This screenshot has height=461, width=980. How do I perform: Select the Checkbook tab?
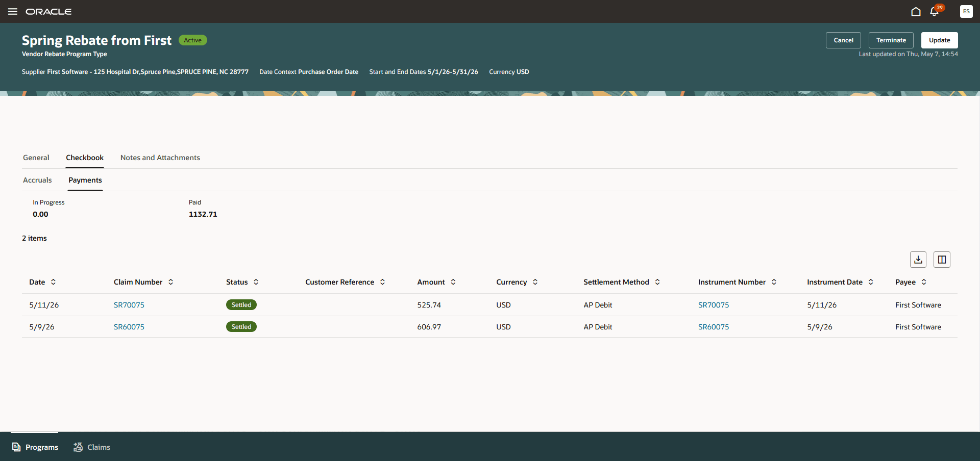pos(85,158)
